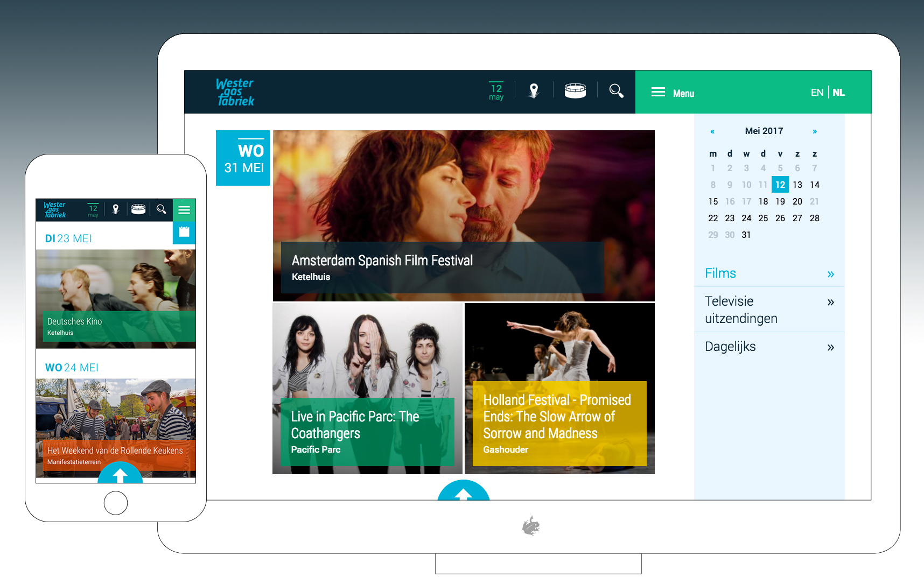Click the location pin icon in desktop header
Viewport: 924px width, 577px height.
pyautogui.click(x=534, y=91)
